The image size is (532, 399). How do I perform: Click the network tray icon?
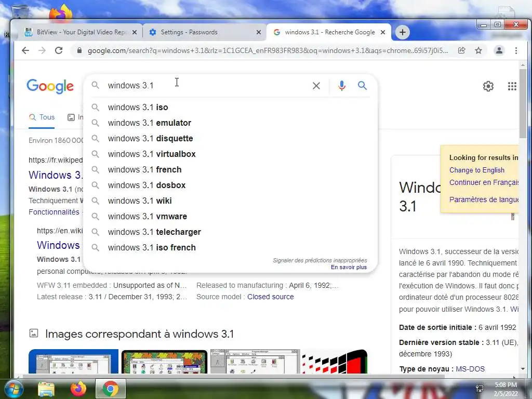click(480, 389)
